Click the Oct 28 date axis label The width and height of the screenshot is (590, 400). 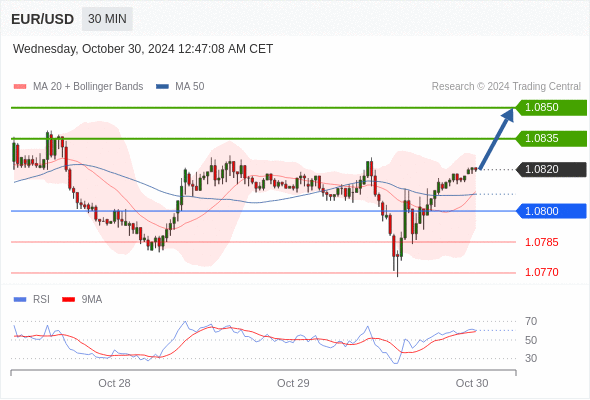point(114,383)
